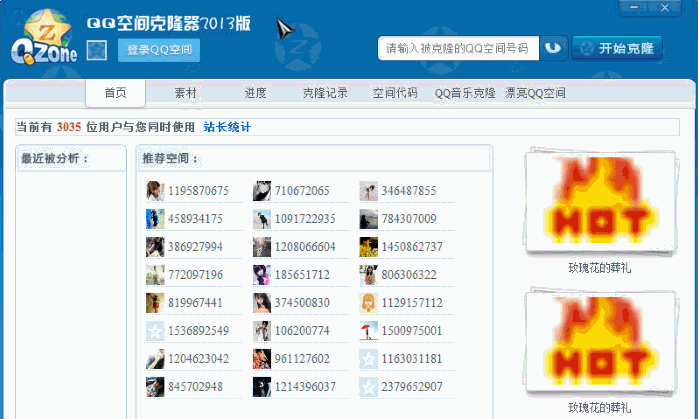Screen dimensions: 698x419
Task: Select QQ number 1195870675
Action: (x=199, y=191)
